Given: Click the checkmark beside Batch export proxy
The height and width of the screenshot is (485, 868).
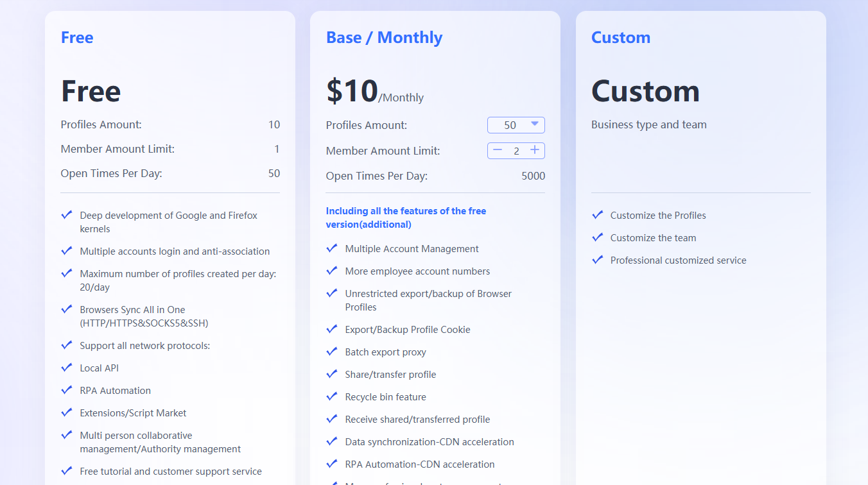Looking at the screenshot, I should click(332, 352).
